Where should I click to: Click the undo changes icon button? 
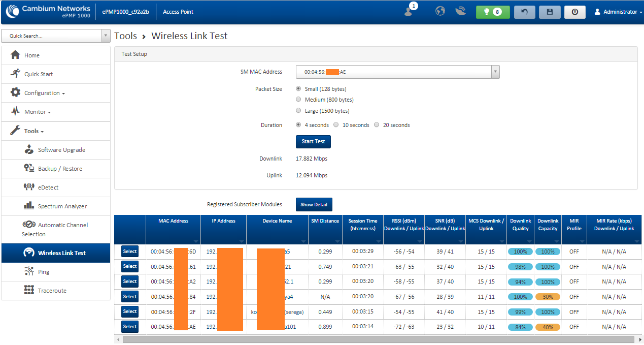tap(525, 12)
